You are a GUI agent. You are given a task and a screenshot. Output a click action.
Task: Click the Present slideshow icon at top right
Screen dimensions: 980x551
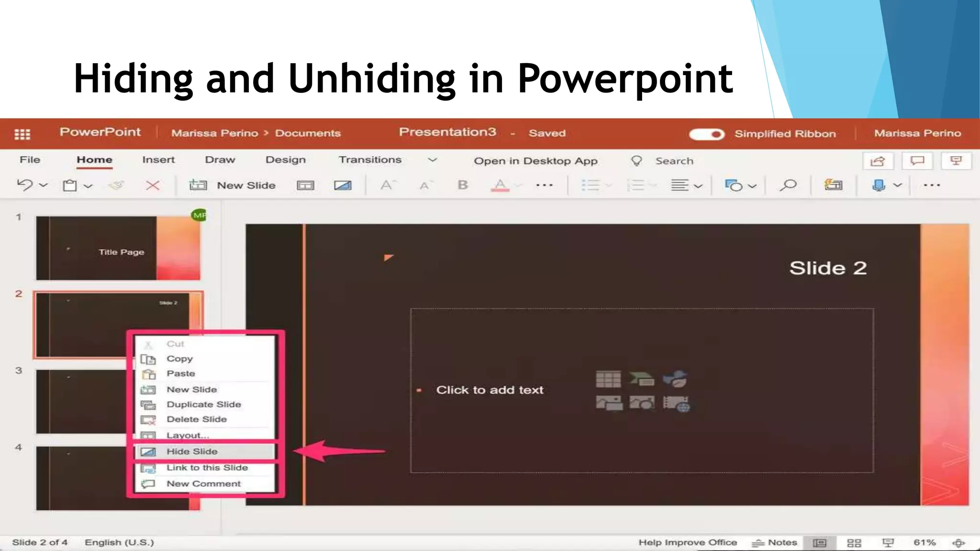(x=956, y=161)
